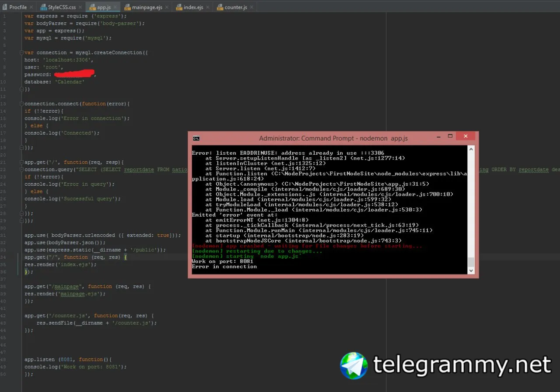Place cursor on "host: 'localhost:3306'" line
Viewport: 560px width, 392px height.
[59, 60]
